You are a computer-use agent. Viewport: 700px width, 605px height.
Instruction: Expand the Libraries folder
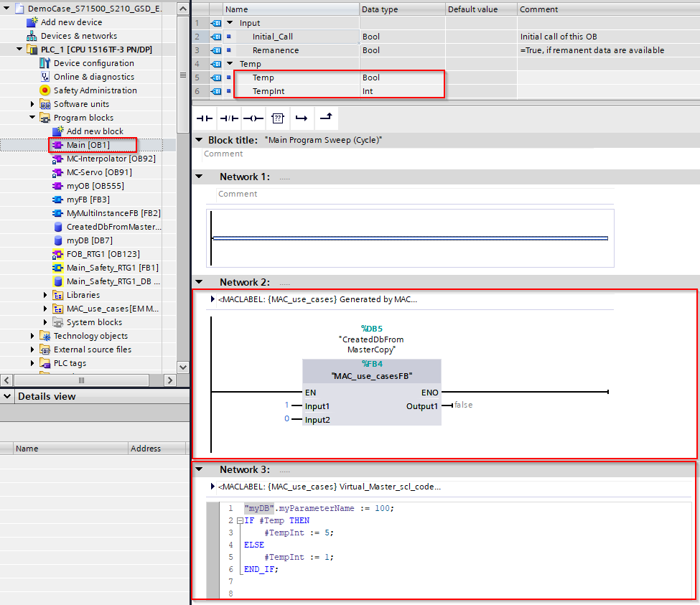(45, 295)
